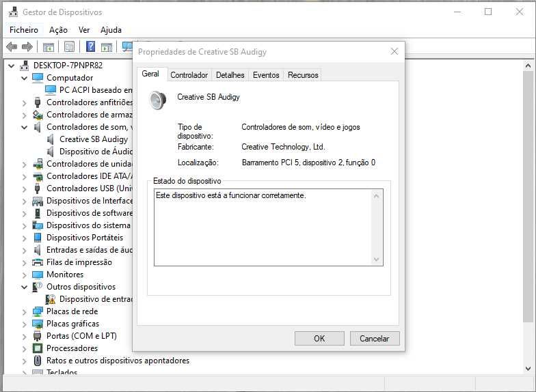Viewport: 536px width, 392px height.
Task: Click the Back arrow toolbar icon
Action: click(12, 46)
